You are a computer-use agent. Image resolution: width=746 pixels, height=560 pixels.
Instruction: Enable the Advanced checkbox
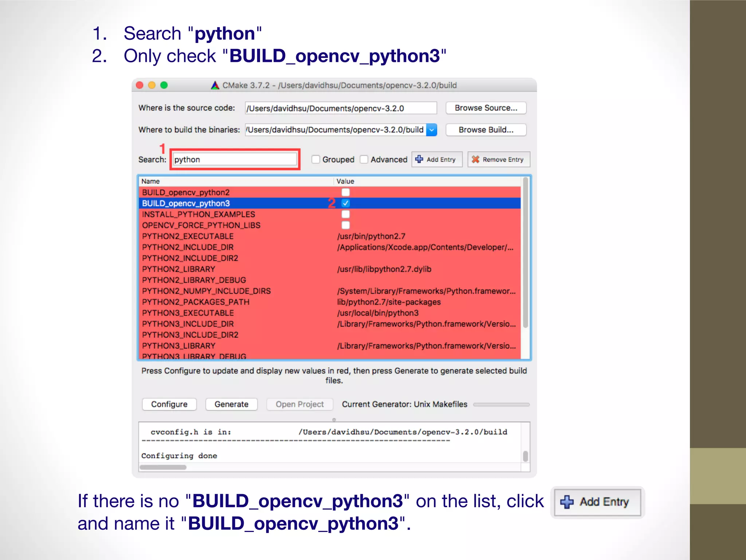364,160
